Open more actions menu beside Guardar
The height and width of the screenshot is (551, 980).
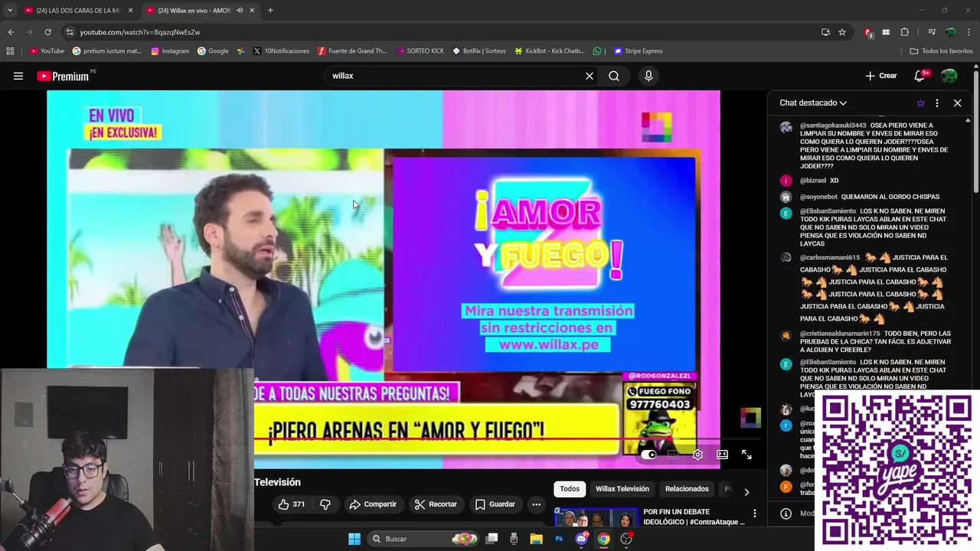pos(536,504)
